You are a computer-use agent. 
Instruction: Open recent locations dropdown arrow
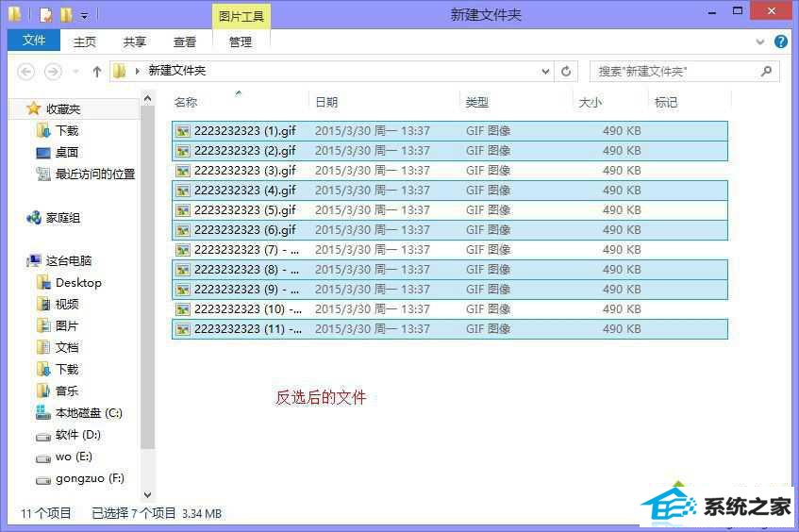75,72
